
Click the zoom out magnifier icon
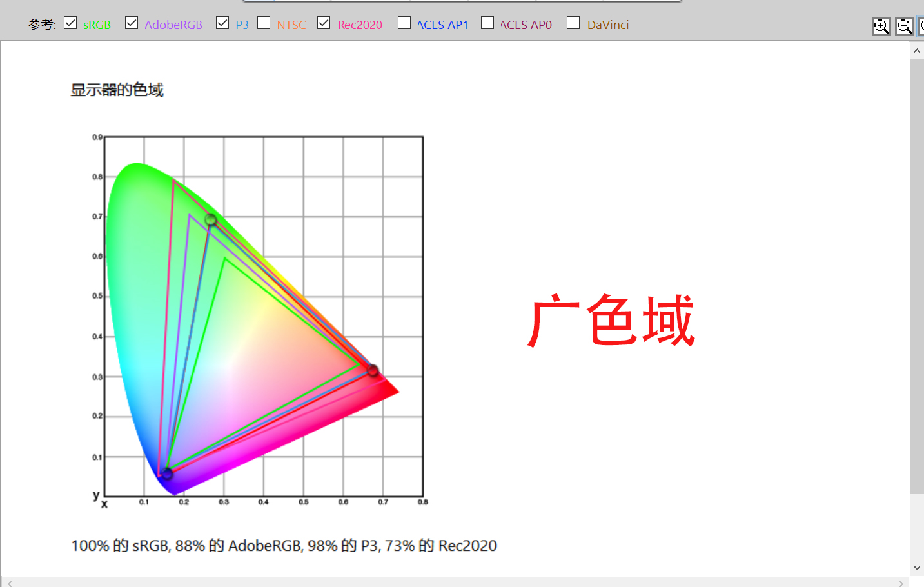tap(904, 26)
